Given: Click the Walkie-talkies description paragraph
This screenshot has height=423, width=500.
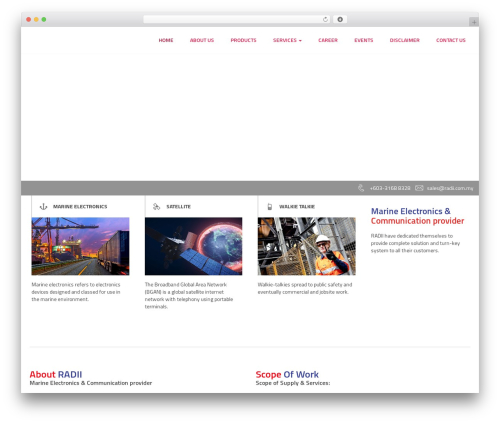Looking at the screenshot, I should tap(305, 288).
